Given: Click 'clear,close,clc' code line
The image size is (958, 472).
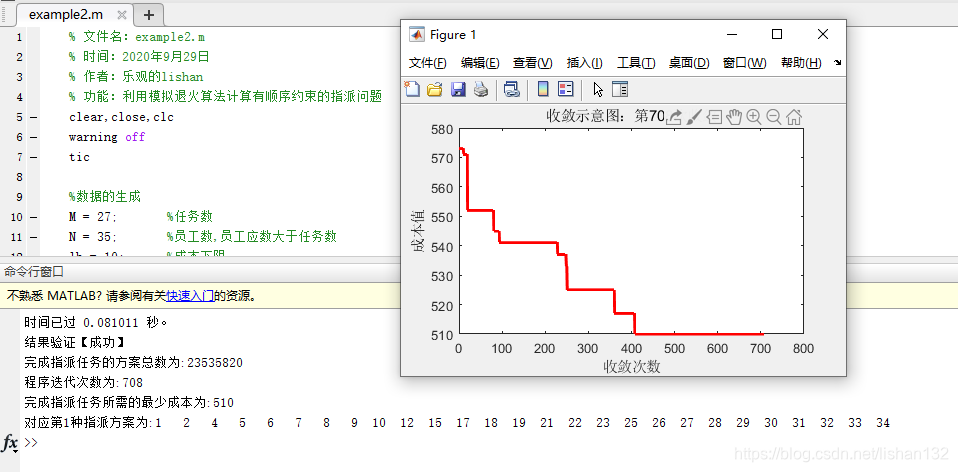Looking at the screenshot, I should [121, 117].
